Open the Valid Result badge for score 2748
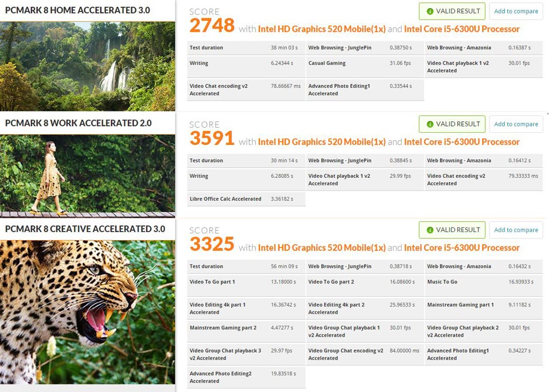 [452, 11]
